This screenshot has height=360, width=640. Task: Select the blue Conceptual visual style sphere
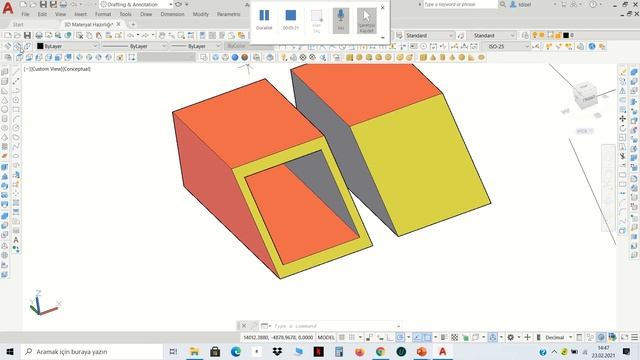[x=235, y=57]
